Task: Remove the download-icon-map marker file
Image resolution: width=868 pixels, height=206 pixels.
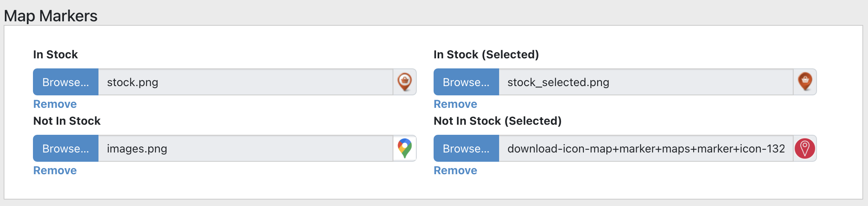Action: tap(455, 170)
